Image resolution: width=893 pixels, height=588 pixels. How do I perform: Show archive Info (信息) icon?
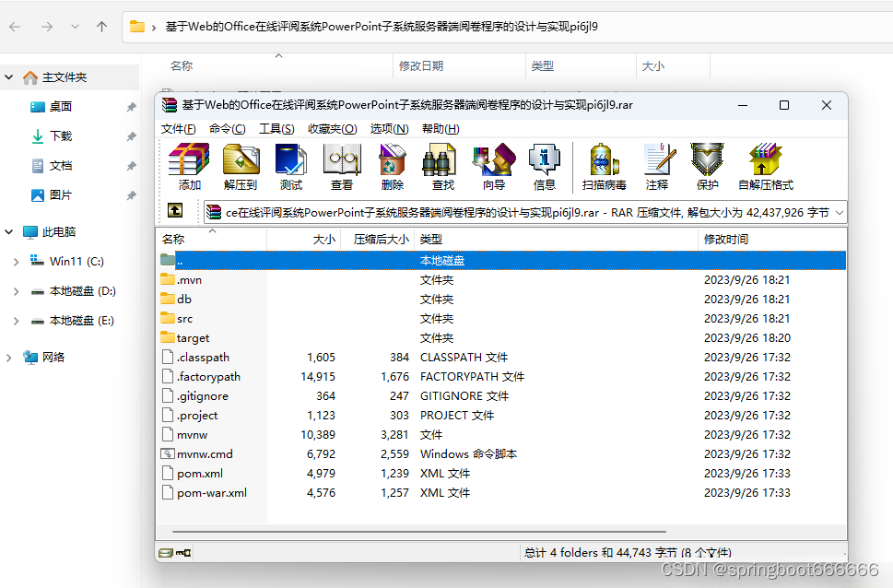[x=545, y=167]
